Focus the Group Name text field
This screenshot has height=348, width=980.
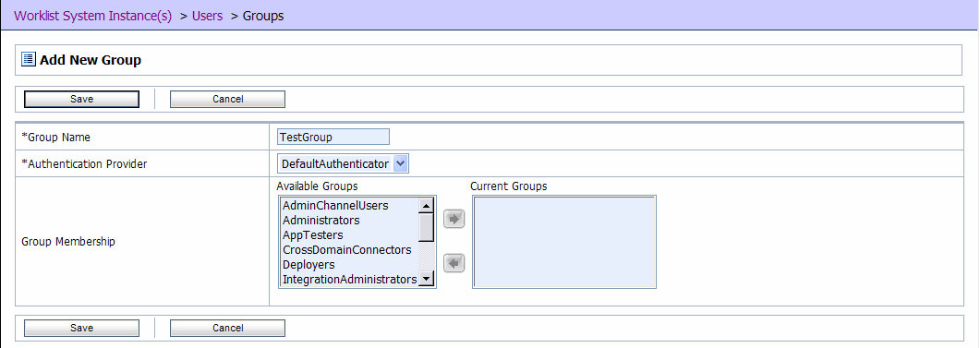pos(333,137)
